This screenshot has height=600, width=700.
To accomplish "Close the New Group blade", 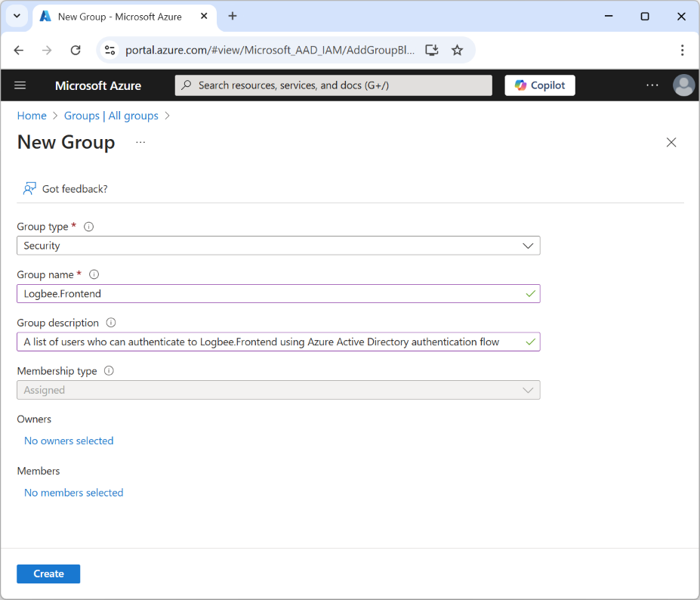I will [671, 143].
